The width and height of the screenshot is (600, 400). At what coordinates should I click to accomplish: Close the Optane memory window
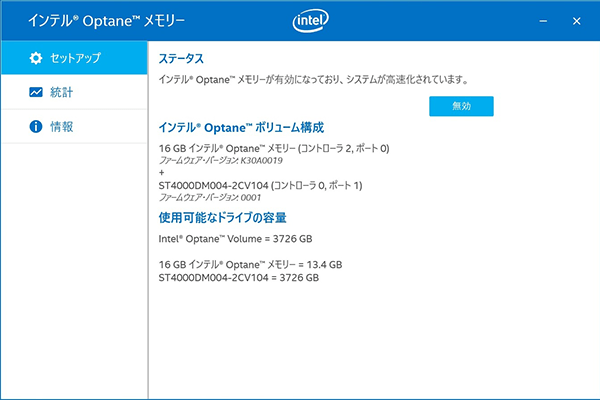pos(578,20)
